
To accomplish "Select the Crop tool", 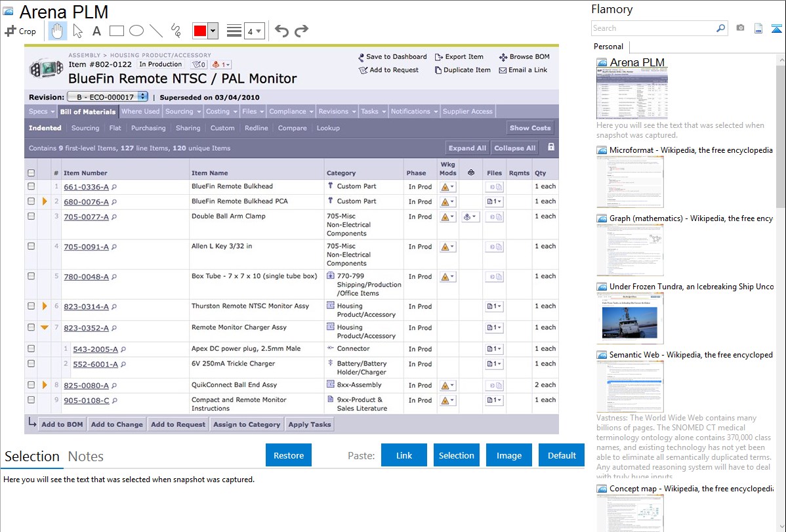I will pyautogui.click(x=20, y=31).
